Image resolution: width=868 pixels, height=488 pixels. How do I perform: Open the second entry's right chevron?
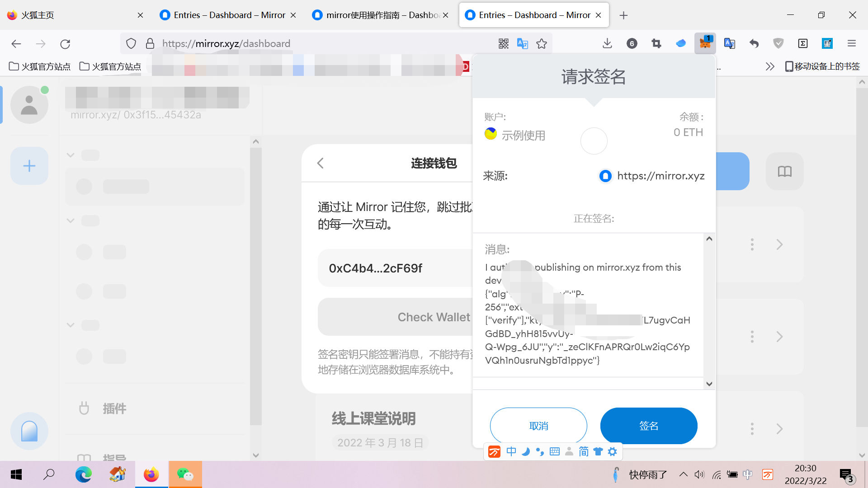[779, 337]
